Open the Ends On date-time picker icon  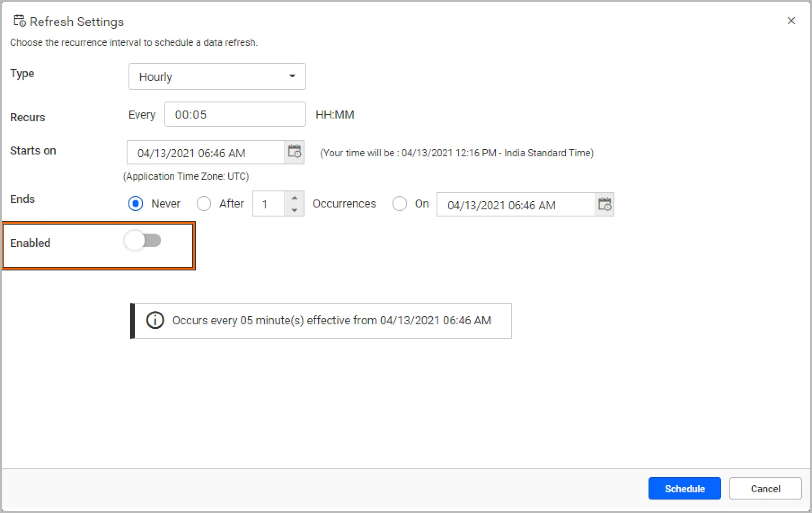click(x=605, y=204)
